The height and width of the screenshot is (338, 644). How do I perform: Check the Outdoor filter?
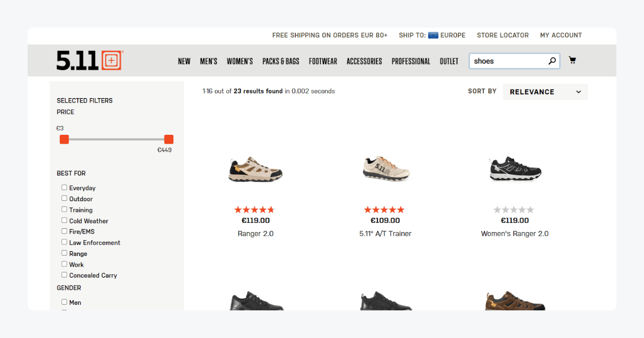tap(64, 198)
